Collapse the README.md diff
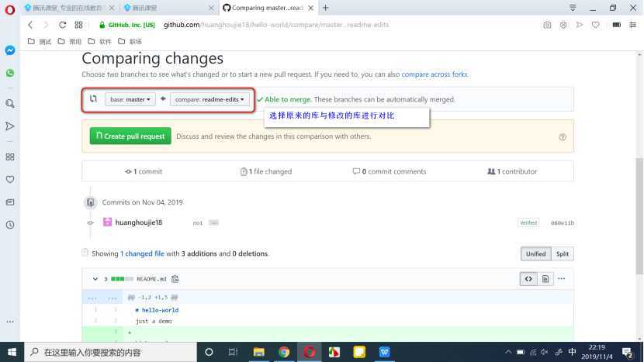Viewport: 644px width, 362px height. coord(95,279)
